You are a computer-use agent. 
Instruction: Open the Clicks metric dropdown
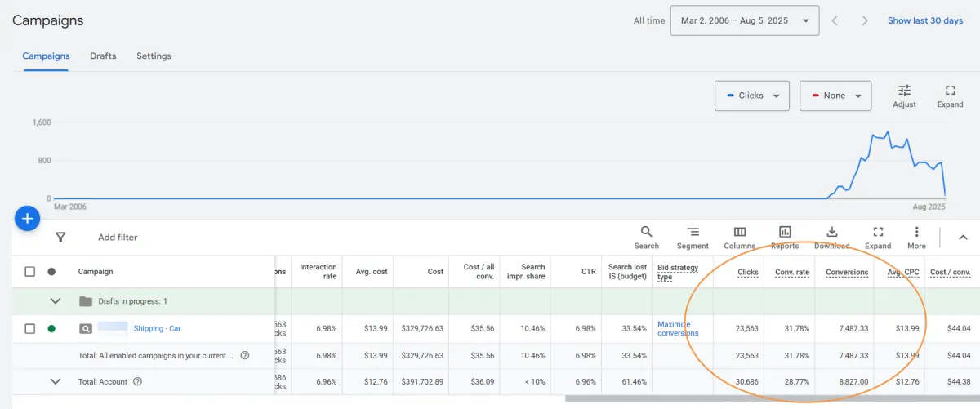click(751, 96)
